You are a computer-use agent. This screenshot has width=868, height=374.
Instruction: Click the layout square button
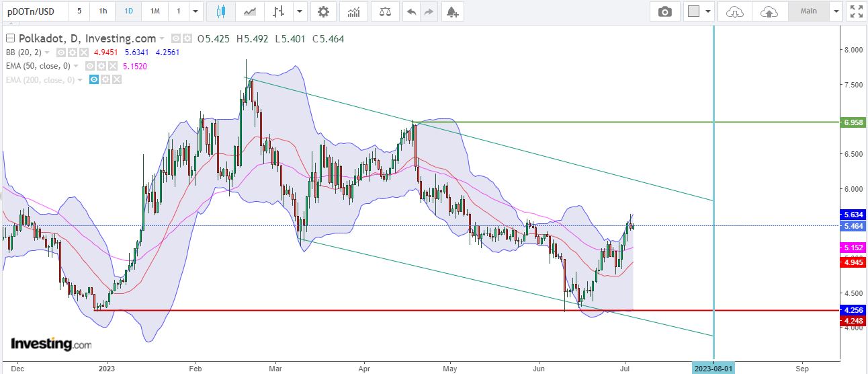click(x=694, y=11)
